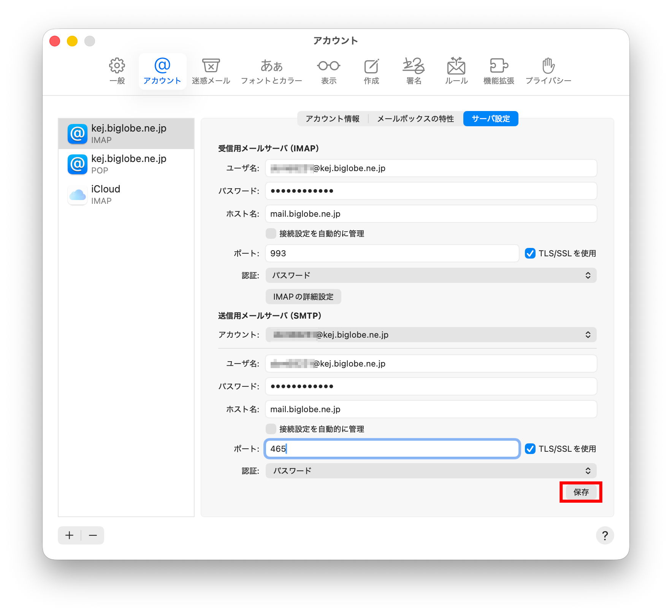Toggle IMAP 接続設定を自動的に管理 checkbox

[x=271, y=233]
